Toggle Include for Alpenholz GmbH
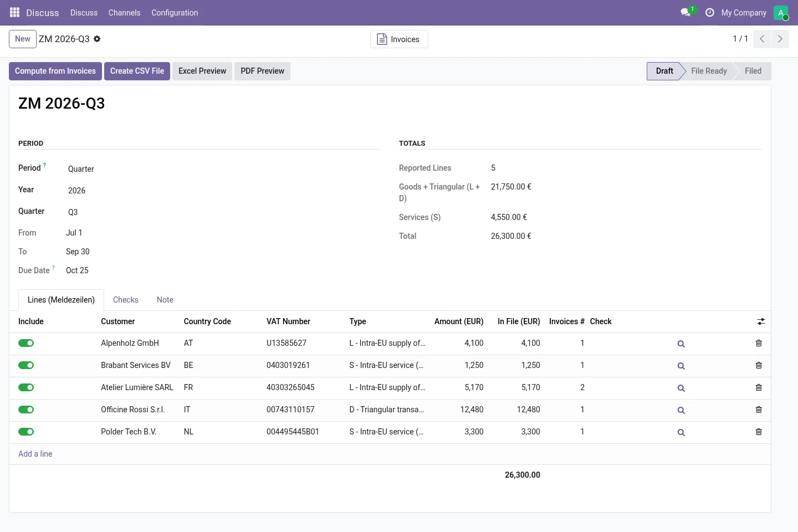This screenshot has width=798, height=532. tap(26, 343)
